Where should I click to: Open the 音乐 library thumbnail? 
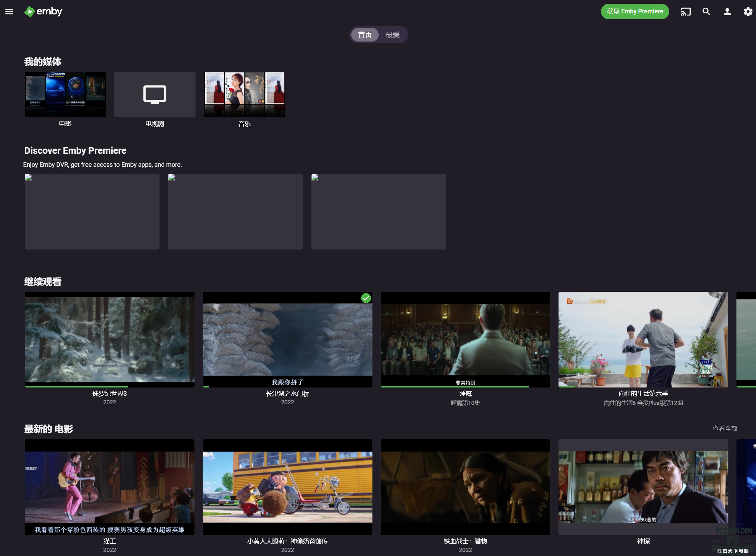click(245, 94)
